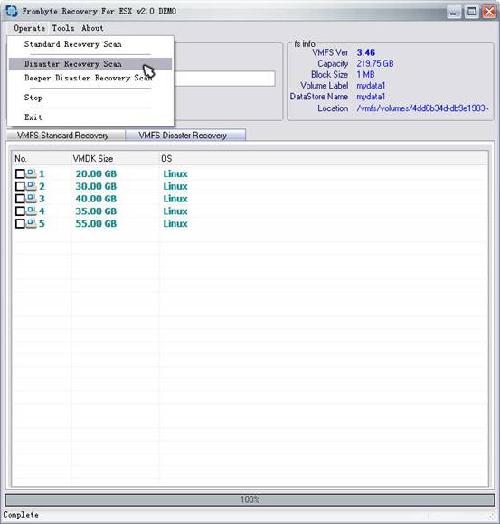500x524 pixels.
Task: Open the Operate menu
Action: (29, 28)
